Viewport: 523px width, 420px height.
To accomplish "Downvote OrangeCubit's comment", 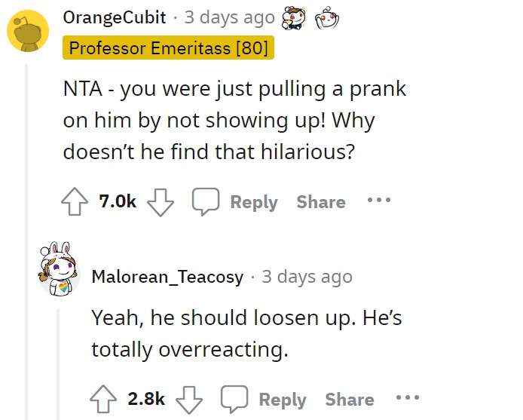I will point(161,202).
